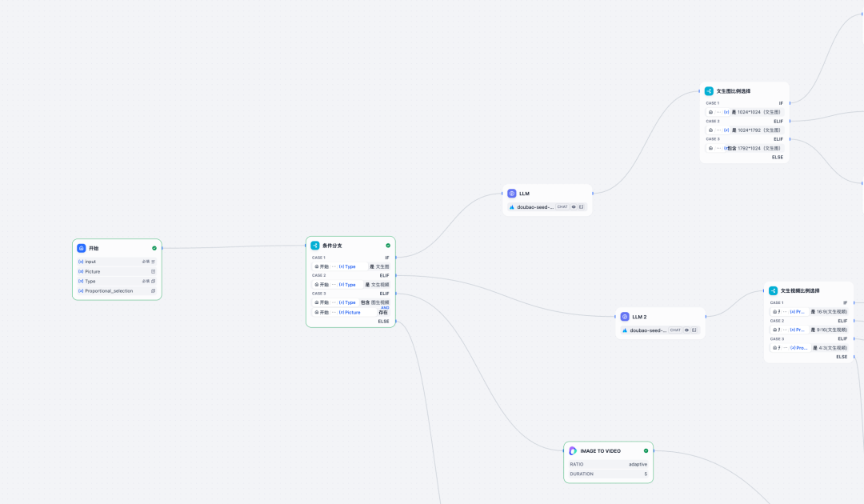
Task: Click the 文生图比例选择 node icon
Action: (709, 91)
